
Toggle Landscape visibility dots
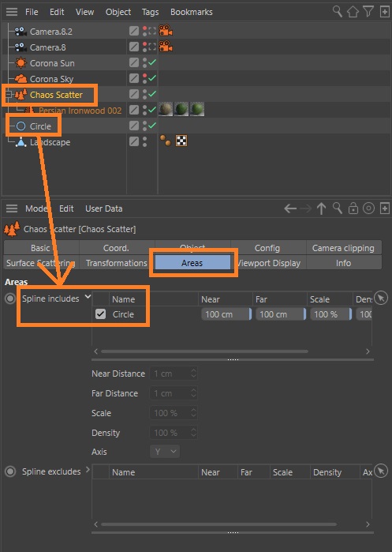[144, 142]
